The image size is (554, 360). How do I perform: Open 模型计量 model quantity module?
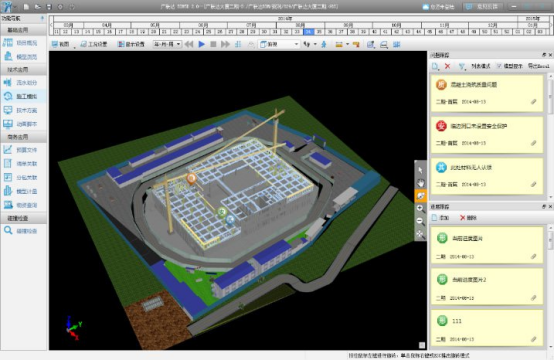coord(23,191)
